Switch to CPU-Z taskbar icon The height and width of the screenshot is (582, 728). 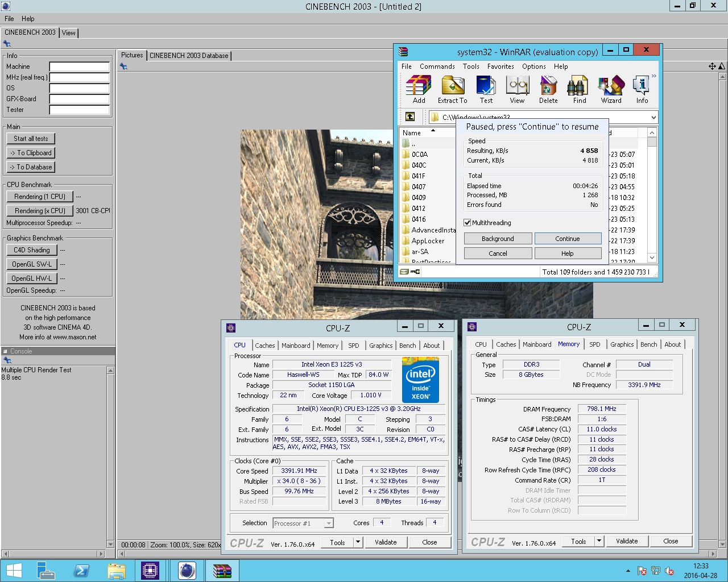point(151,571)
